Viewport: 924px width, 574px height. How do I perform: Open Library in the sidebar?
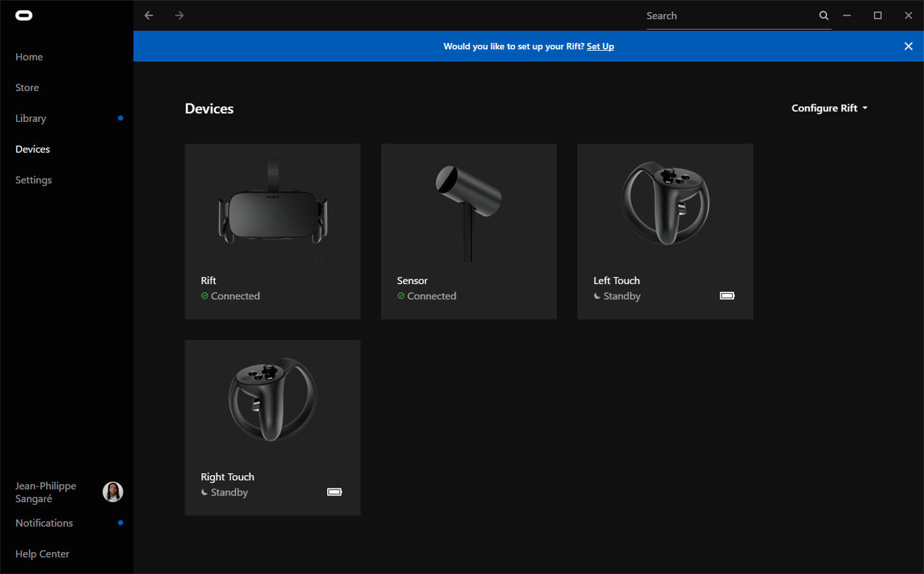[31, 119]
